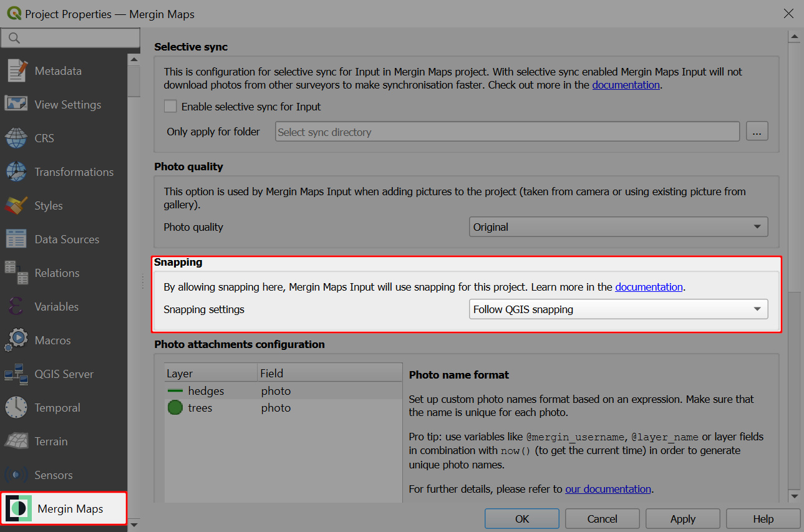
Task: Click the Select sync directory field
Action: tap(507, 132)
